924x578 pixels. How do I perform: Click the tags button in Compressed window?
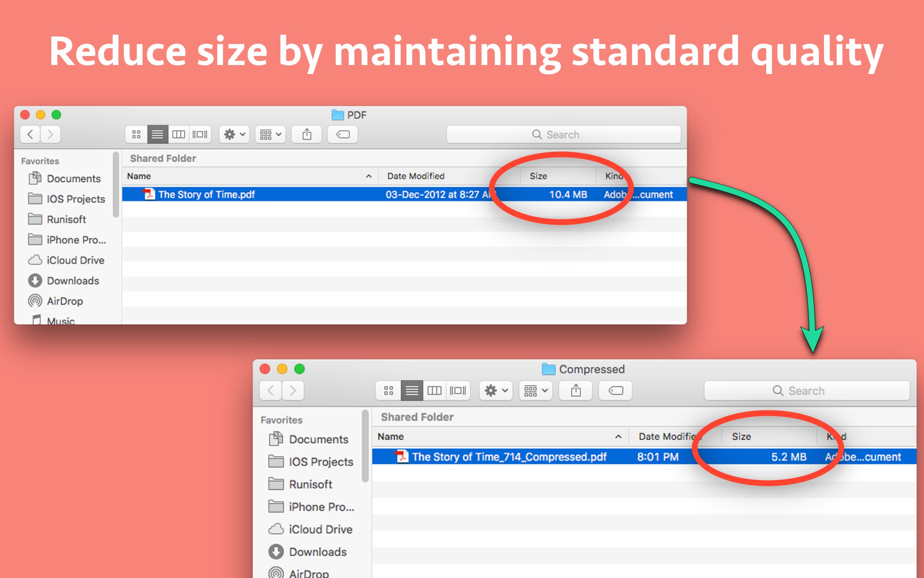click(x=615, y=391)
